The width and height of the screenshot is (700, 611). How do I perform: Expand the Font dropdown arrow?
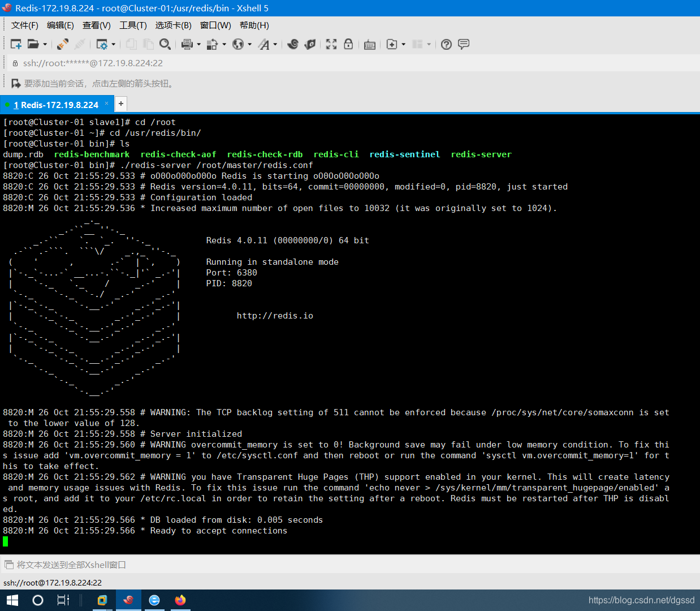pyautogui.click(x=275, y=44)
